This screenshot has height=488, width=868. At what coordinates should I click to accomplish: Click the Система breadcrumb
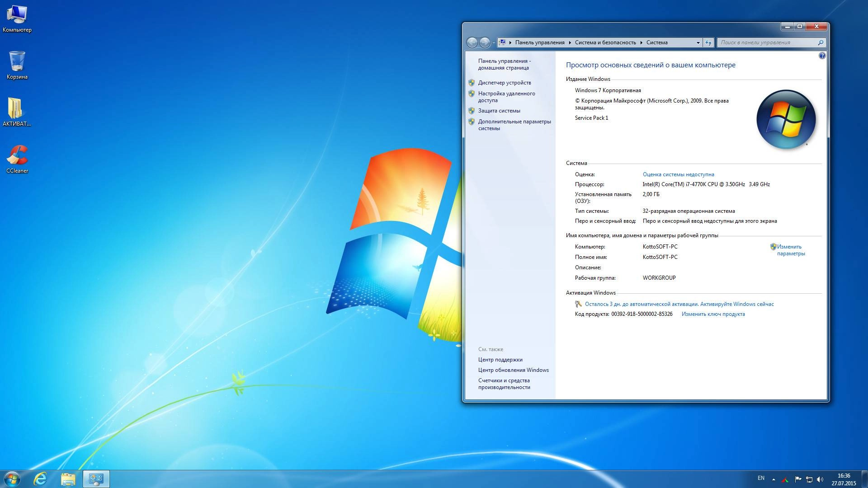point(657,42)
